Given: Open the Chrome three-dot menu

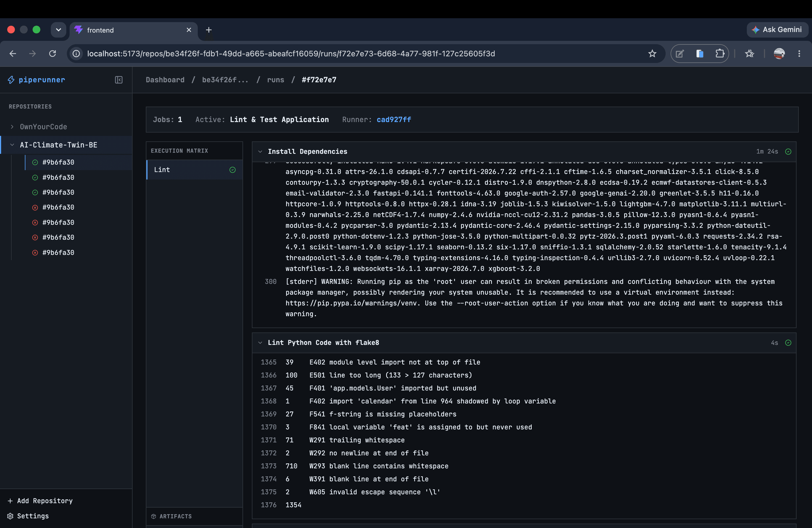Looking at the screenshot, I should pyautogui.click(x=799, y=54).
